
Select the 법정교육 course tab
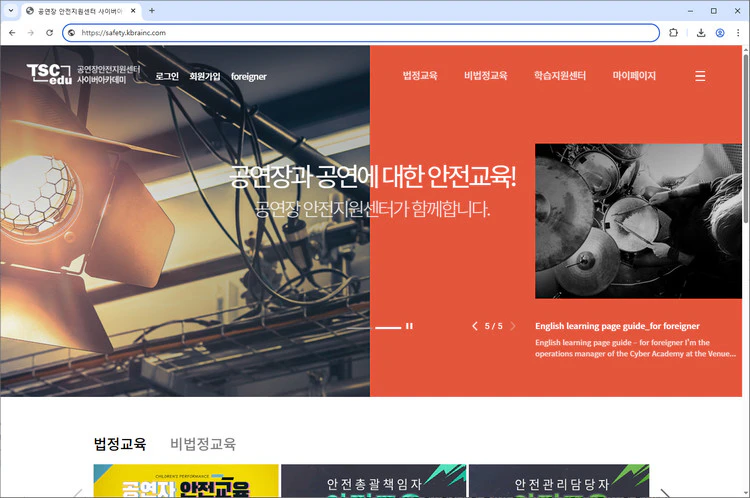120,444
